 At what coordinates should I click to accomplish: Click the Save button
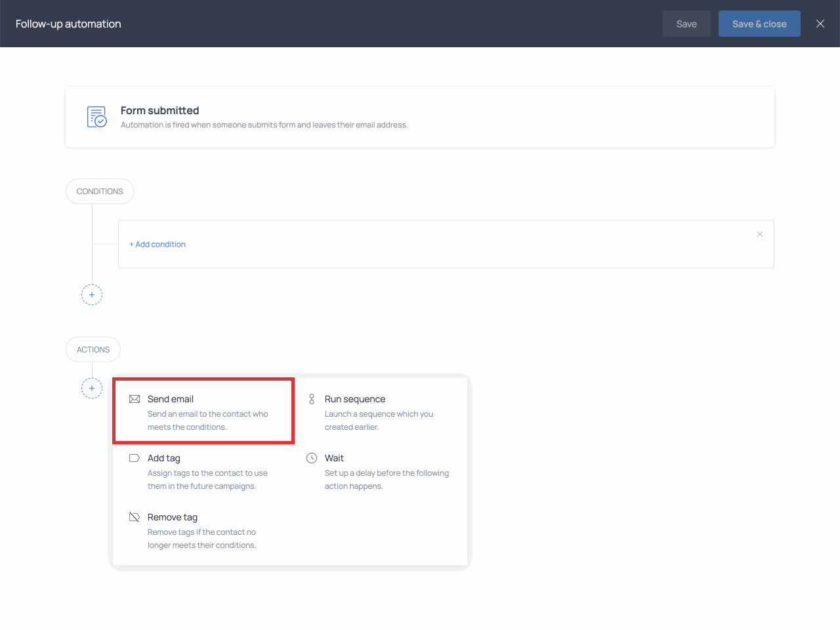pyautogui.click(x=686, y=23)
